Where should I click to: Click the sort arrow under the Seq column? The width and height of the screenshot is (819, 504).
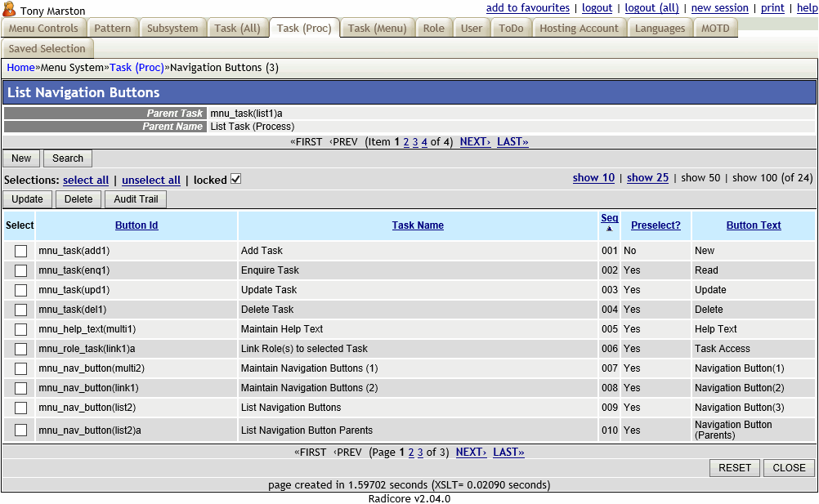pyautogui.click(x=610, y=230)
